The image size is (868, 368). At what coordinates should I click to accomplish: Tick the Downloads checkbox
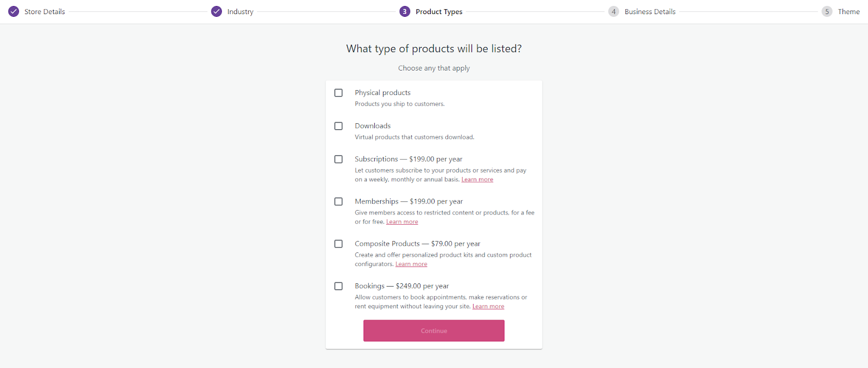click(339, 126)
